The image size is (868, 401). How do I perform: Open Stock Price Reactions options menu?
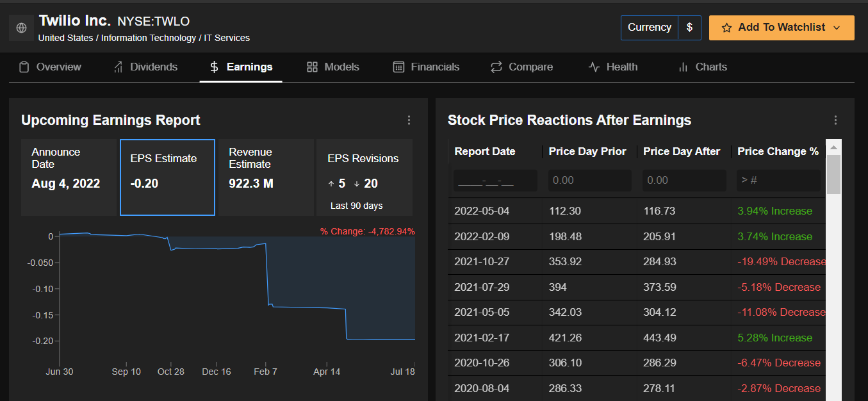pyautogui.click(x=835, y=120)
